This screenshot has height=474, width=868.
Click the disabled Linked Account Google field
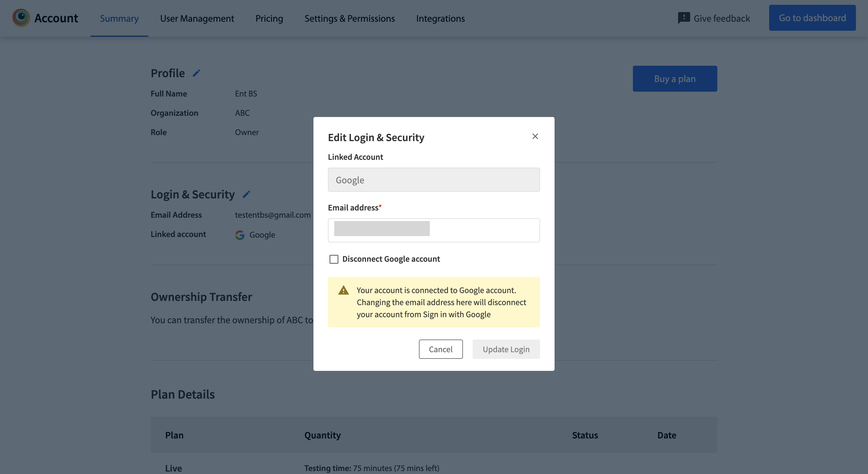point(434,180)
